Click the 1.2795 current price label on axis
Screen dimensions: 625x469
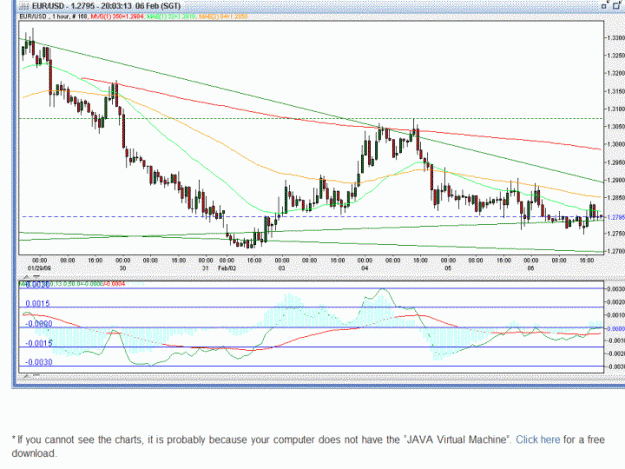point(614,217)
